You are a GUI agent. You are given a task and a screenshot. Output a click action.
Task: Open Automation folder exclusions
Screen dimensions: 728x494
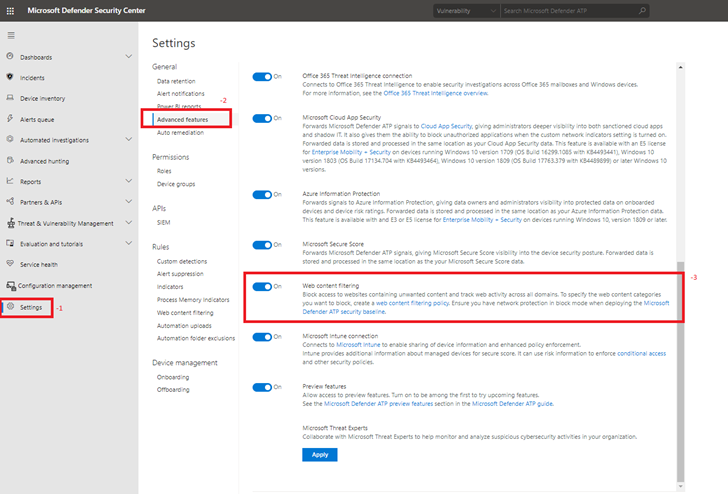point(196,338)
